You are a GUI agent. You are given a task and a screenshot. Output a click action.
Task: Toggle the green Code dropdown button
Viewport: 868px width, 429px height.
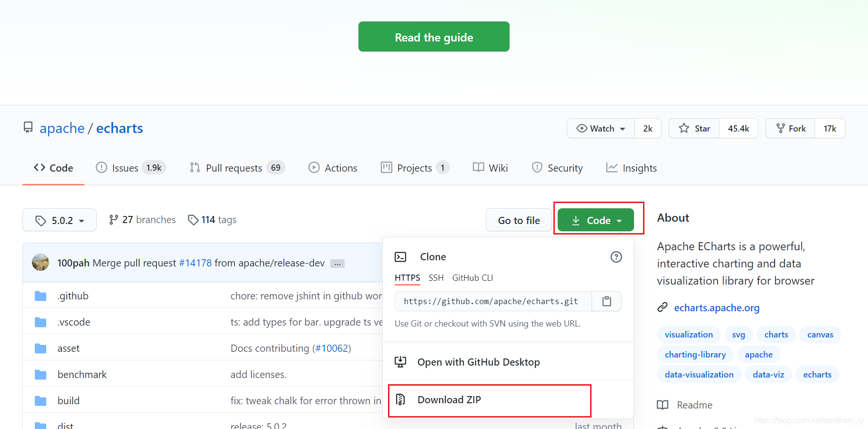point(596,220)
